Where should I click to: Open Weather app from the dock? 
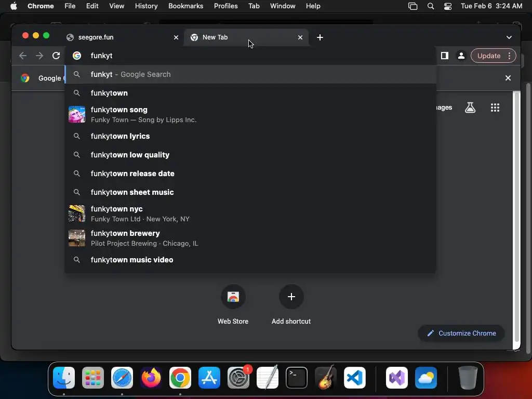(426, 378)
